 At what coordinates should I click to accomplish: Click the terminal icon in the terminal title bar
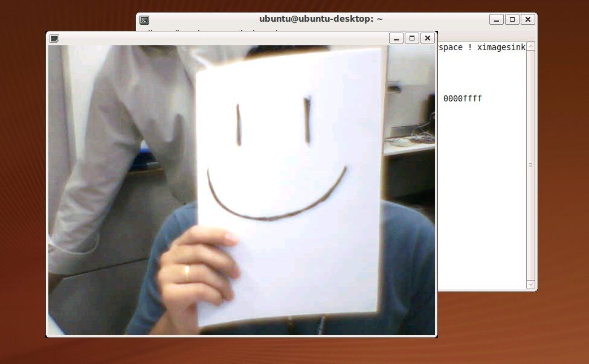coord(144,20)
